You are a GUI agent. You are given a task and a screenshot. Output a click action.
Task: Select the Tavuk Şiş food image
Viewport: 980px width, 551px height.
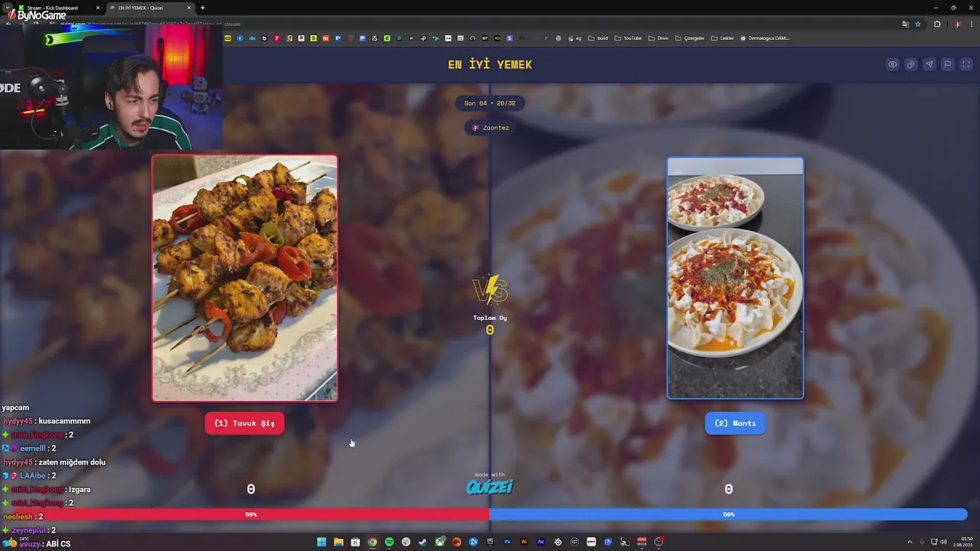244,278
